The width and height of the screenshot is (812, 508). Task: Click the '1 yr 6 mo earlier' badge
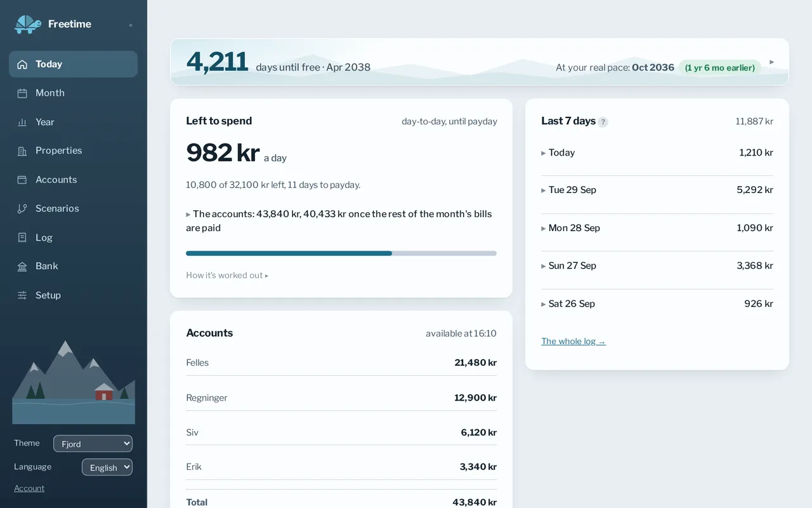tap(720, 67)
